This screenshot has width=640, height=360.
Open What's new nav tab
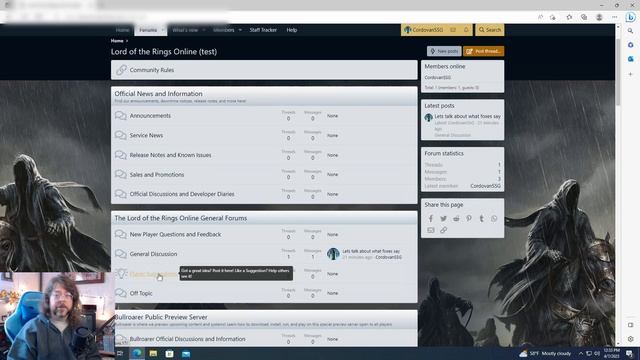pyautogui.click(x=185, y=30)
